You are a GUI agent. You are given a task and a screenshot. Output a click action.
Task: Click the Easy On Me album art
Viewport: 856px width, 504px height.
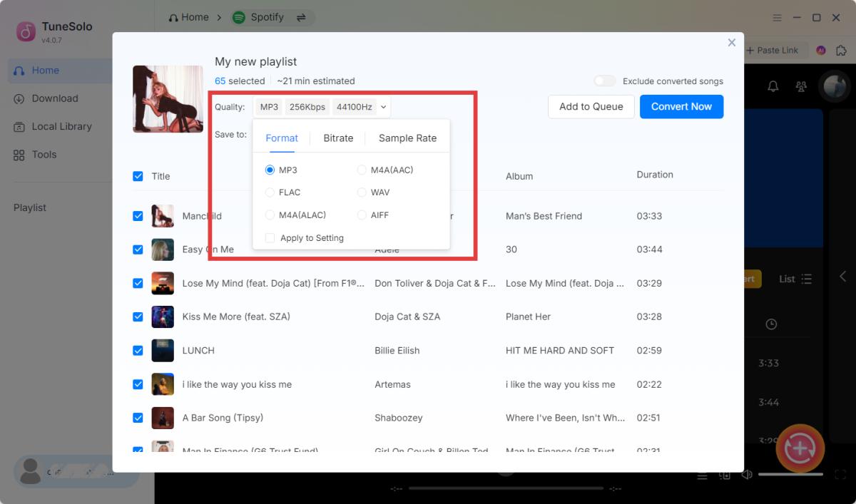[x=163, y=250]
